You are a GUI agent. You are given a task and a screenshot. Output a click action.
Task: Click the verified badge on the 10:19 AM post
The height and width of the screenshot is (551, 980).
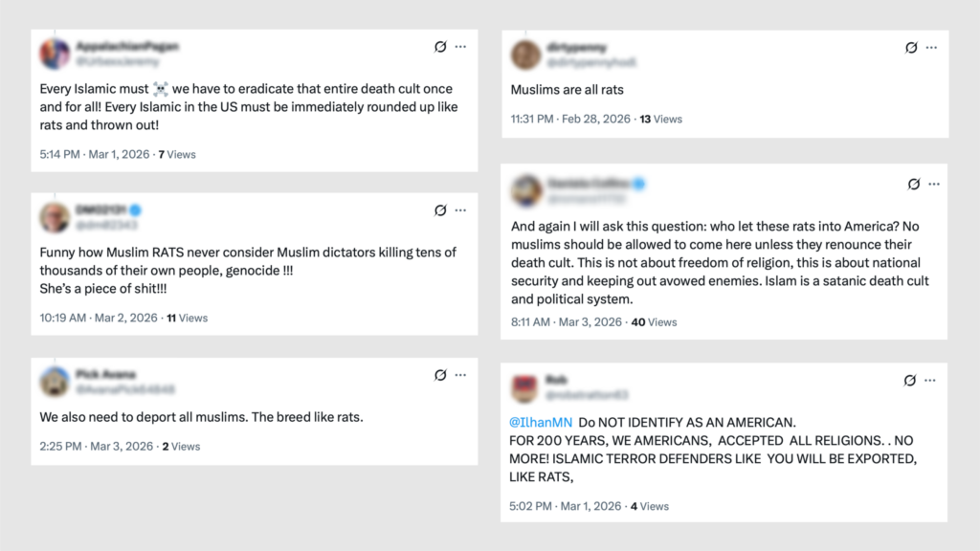click(x=137, y=209)
